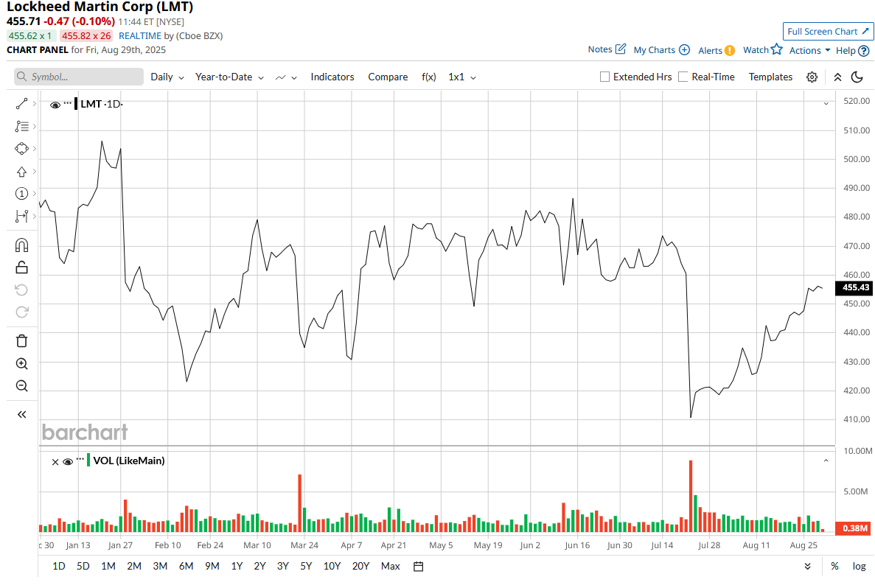Select the 3M range button
This screenshot has height=588, width=875.
pos(160,566)
